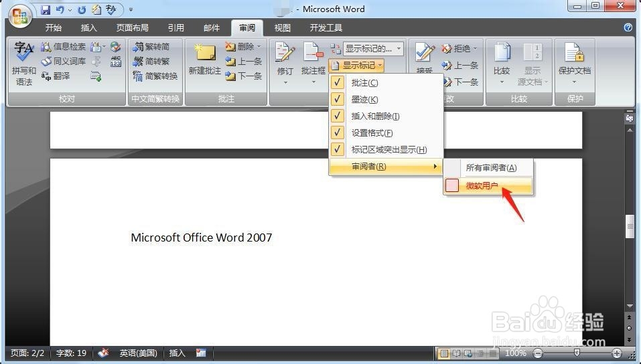Viewport: 641px width, 364px height.
Task: Delete comment with 删除 button
Action: 240,47
